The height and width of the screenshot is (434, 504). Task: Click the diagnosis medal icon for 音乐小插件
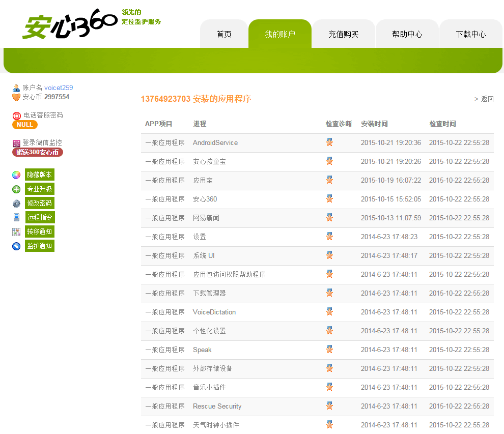[329, 387]
